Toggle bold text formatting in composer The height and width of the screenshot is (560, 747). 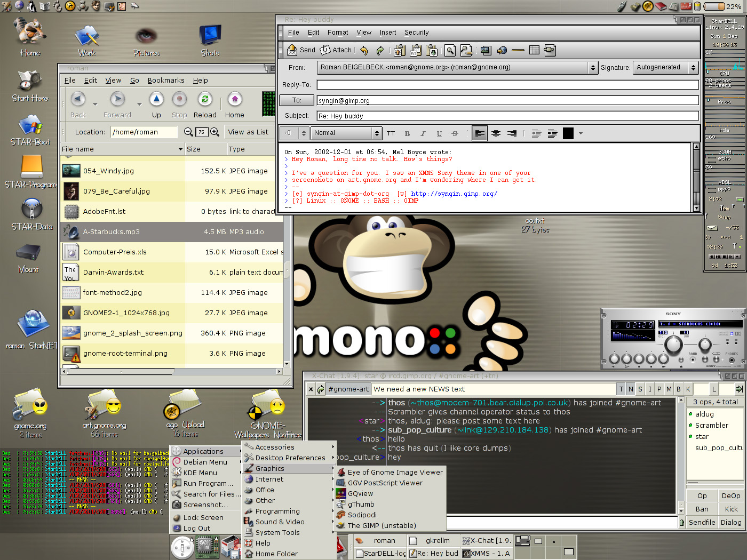(x=407, y=133)
